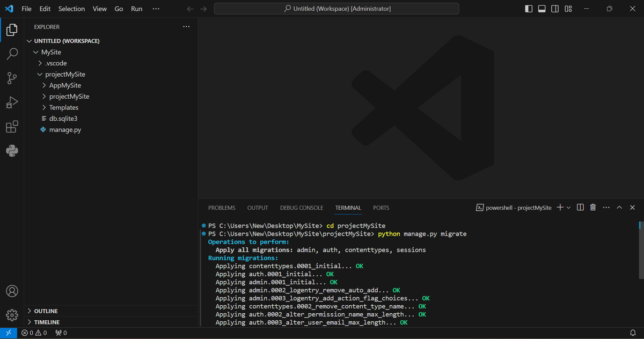
Task: Open the Accounts menu icon
Action: point(12,291)
